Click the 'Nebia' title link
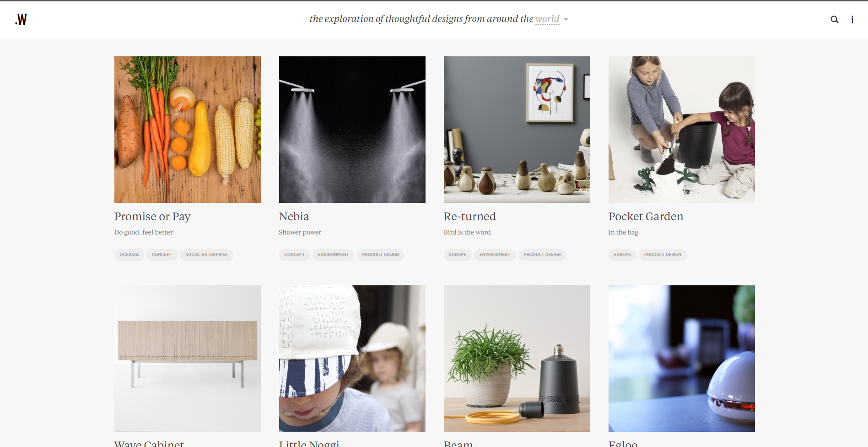The height and width of the screenshot is (447, 868). 294,217
